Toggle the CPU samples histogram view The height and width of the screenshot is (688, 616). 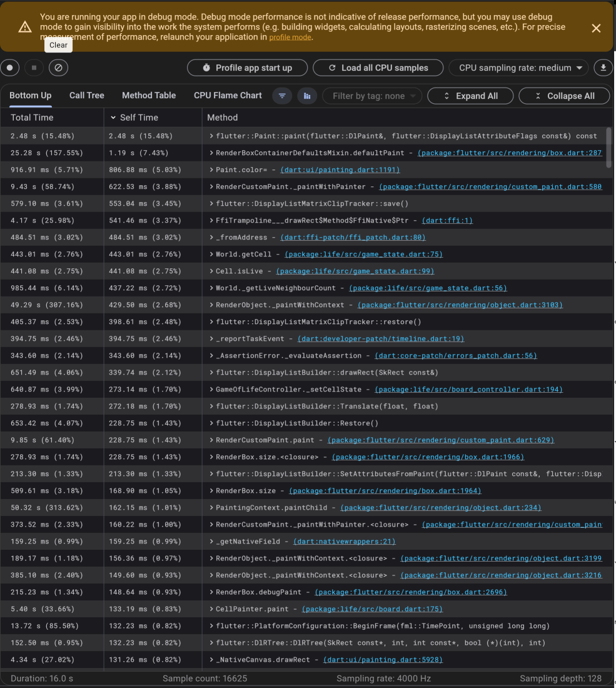306,96
